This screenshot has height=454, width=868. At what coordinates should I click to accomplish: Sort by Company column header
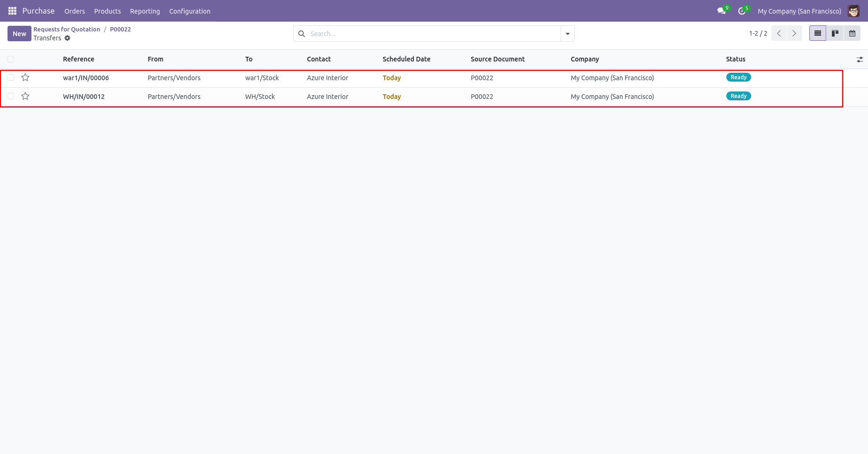point(585,59)
